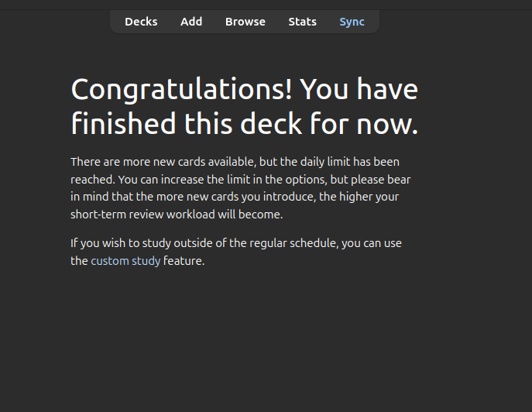The image size is (532, 412).
Task: Click the daily limit explanation paragraph
Action: coord(241,188)
